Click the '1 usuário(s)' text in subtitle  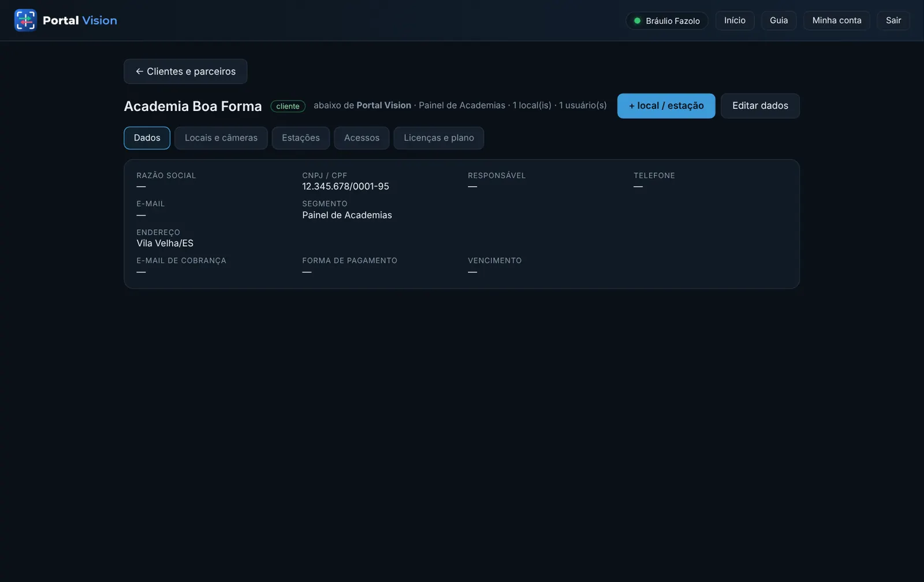(583, 105)
